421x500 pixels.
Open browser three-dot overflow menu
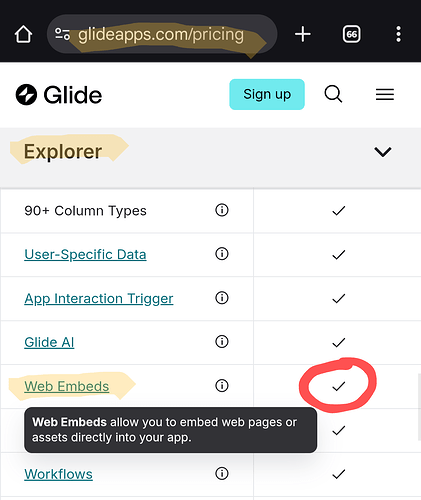(x=398, y=34)
